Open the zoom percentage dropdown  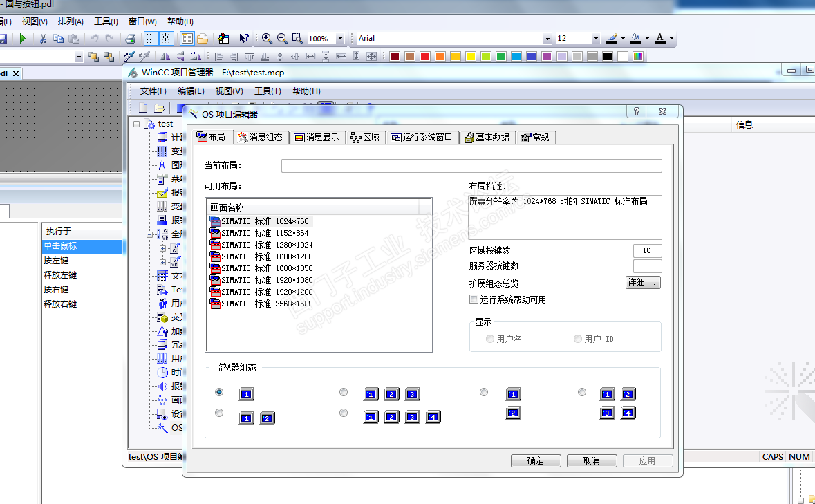(340, 39)
